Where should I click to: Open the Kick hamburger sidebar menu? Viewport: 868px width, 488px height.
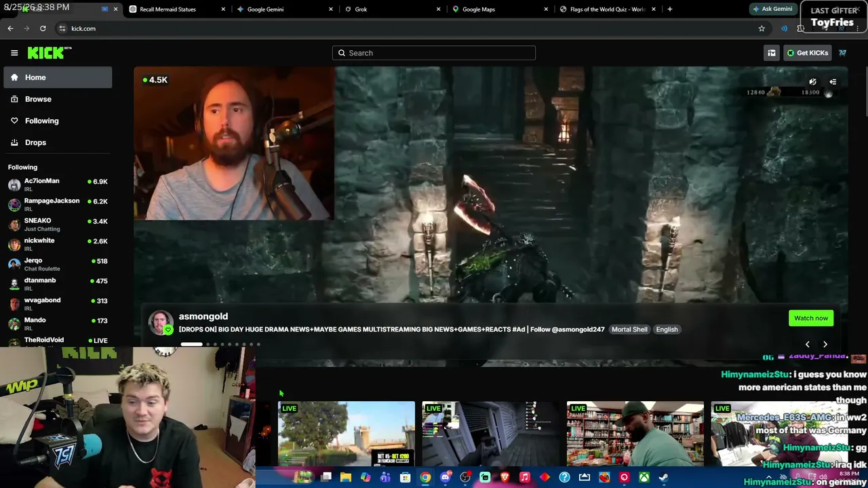pos(14,53)
